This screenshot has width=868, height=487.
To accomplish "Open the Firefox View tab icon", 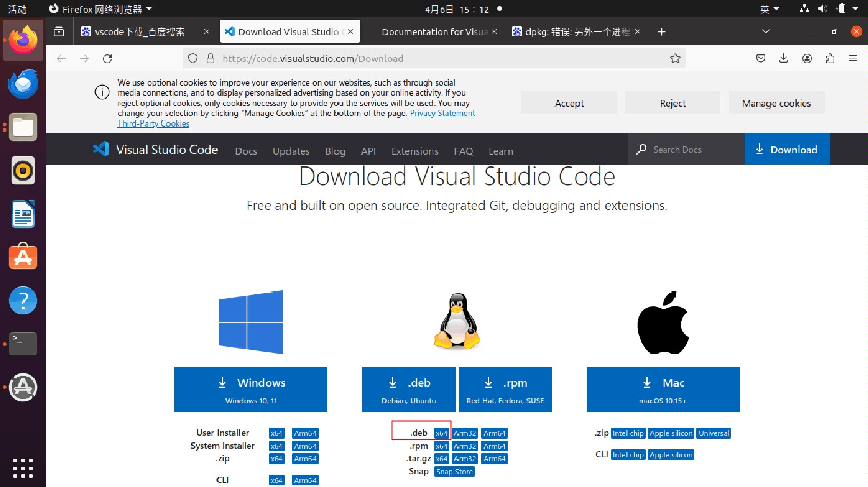I will pyautogui.click(x=59, y=32).
